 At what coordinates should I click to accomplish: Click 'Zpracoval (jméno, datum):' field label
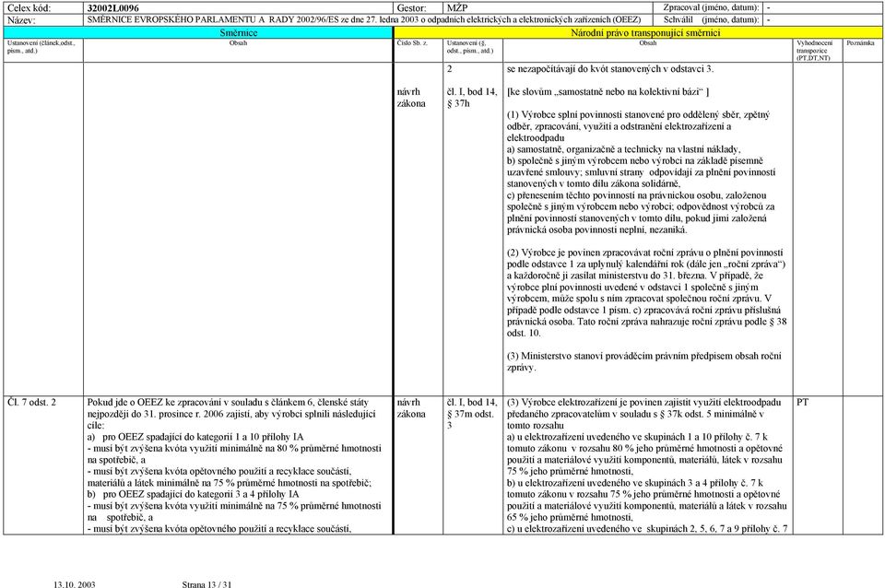[x=711, y=8]
